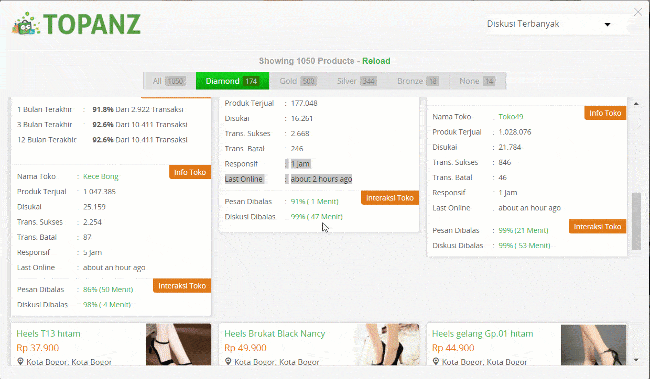Click the '3 Bulan Terakhir' row

pyautogui.click(x=103, y=124)
